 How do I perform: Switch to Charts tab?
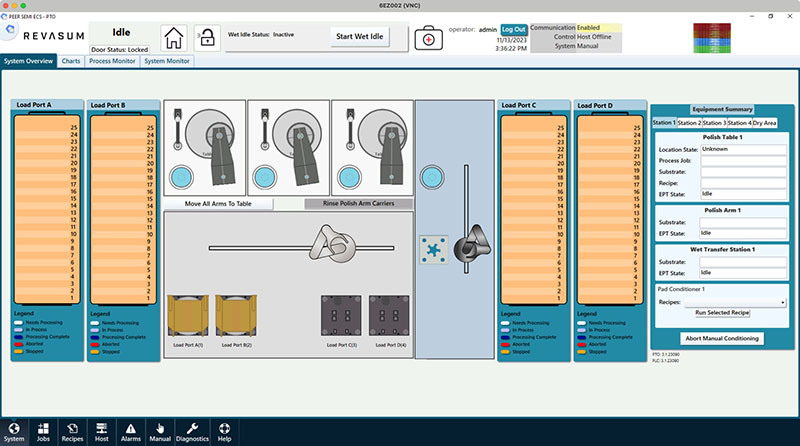tap(71, 61)
